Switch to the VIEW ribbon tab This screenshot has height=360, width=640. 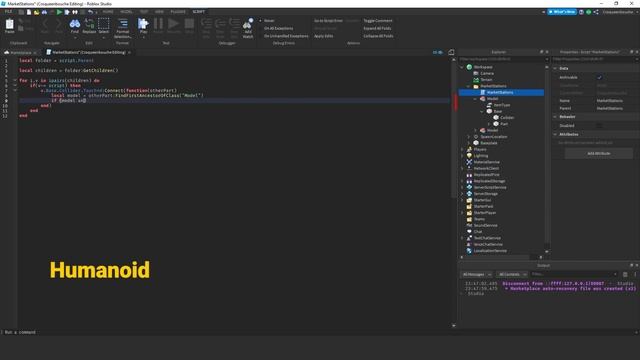pos(159,12)
